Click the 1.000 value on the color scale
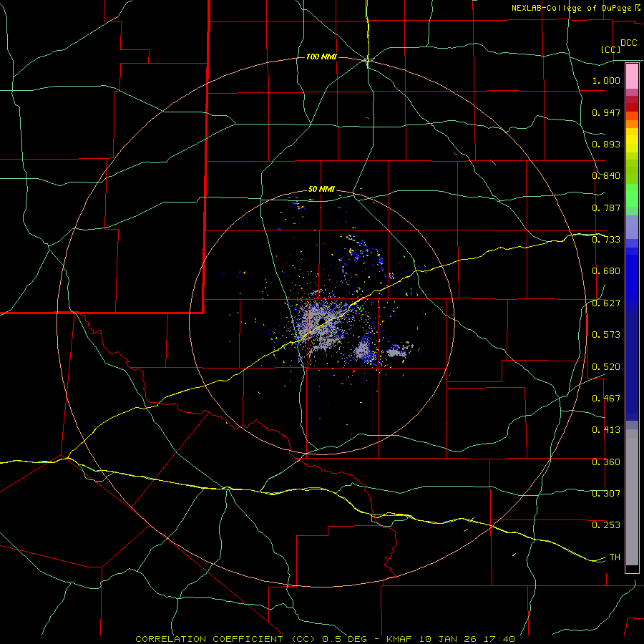Image resolution: width=644 pixels, height=644 pixels. tap(606, 80)
